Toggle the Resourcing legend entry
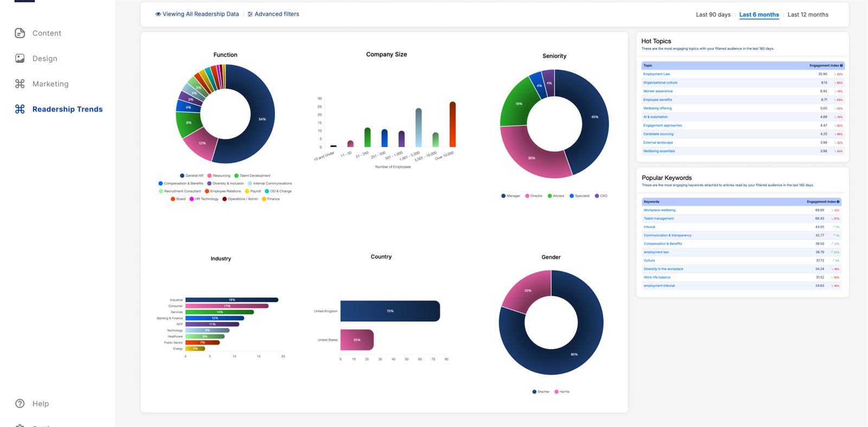The height and width of the screenshot is (427, 868). click(219, 176)
